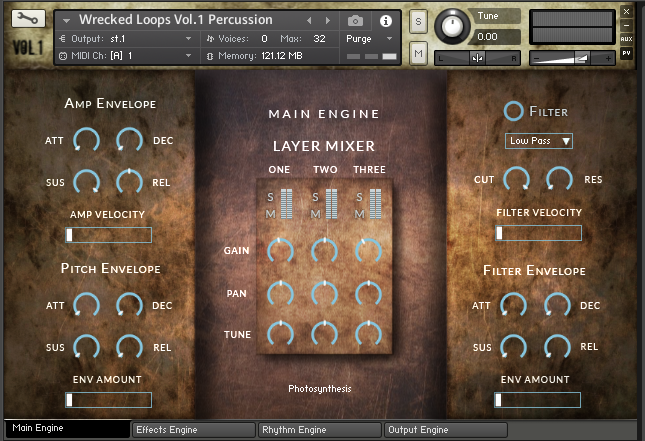Click the layer TWO PAN knob
Image resolution: width=645 pixels, height=441 pixels.
325,294
